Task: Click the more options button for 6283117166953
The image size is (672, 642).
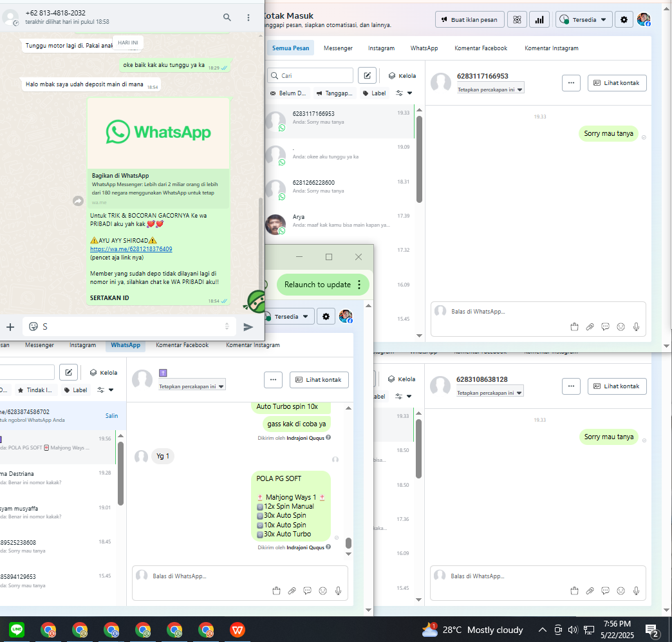Action: point(572,83)
